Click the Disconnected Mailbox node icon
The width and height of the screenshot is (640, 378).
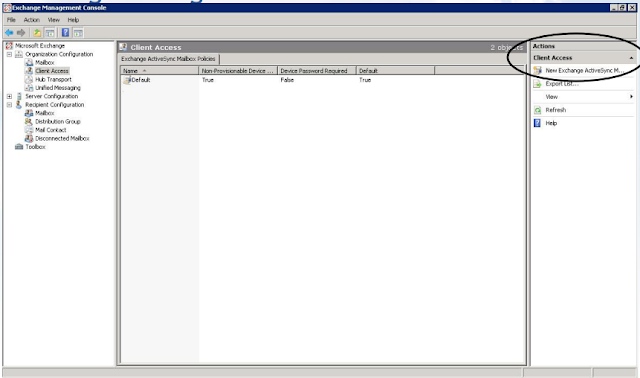coord(29,138)
